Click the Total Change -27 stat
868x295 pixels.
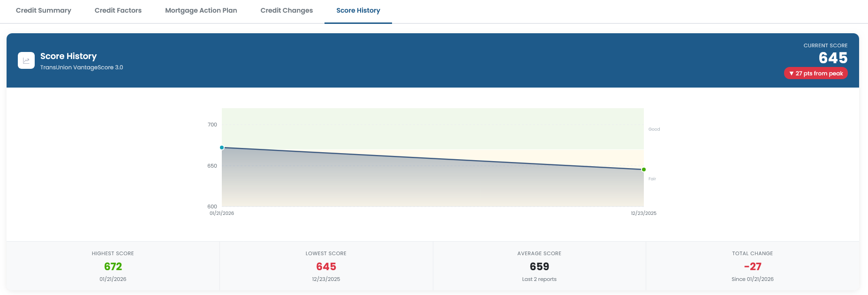(x=752, y=266)
